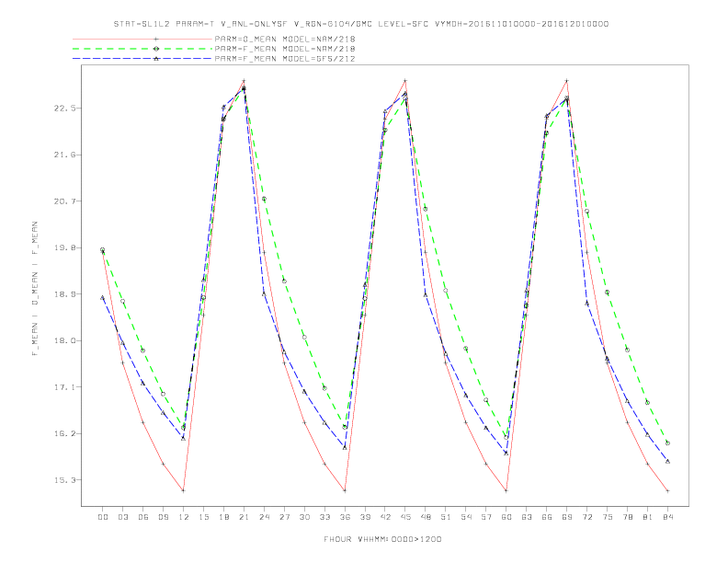728x563 pixels.
Task: Click x-axis tick label 12
Action: point(184,517)
